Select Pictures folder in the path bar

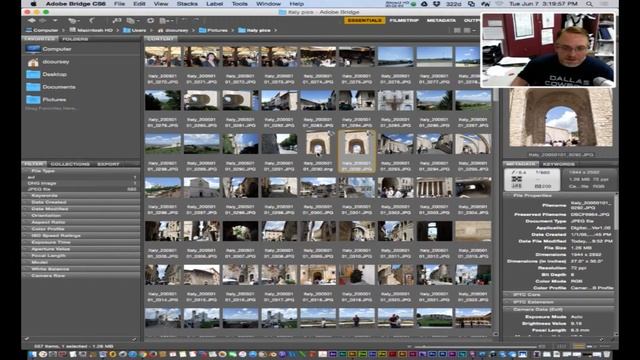pyautogui.click(x=213, y=30)
